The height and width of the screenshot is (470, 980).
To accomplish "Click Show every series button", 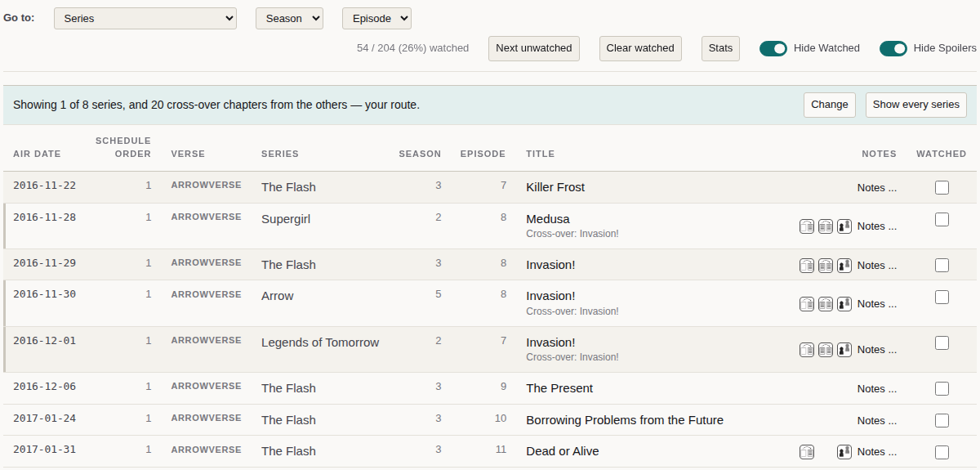I will click(916, 105).
